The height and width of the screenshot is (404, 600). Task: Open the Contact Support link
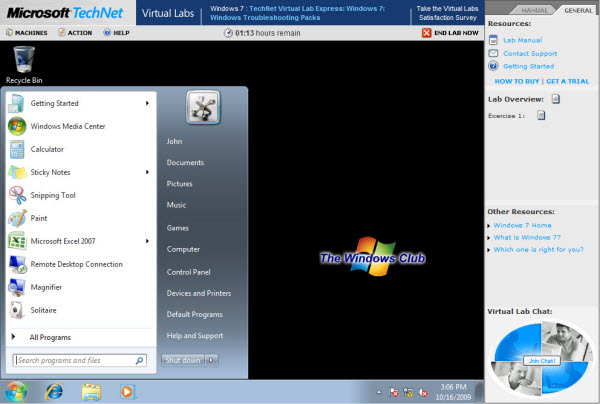coord(530,53)
